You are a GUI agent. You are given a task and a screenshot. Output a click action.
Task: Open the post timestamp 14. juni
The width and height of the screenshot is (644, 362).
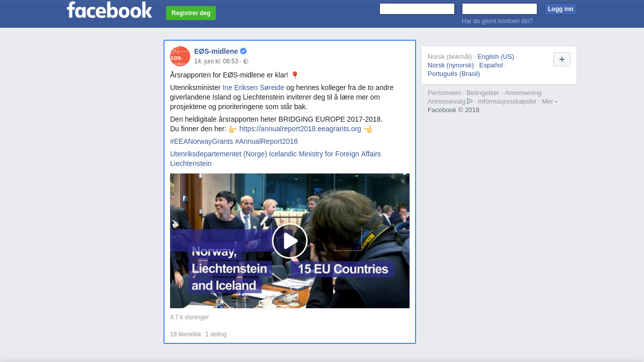[x=216, y=61]
